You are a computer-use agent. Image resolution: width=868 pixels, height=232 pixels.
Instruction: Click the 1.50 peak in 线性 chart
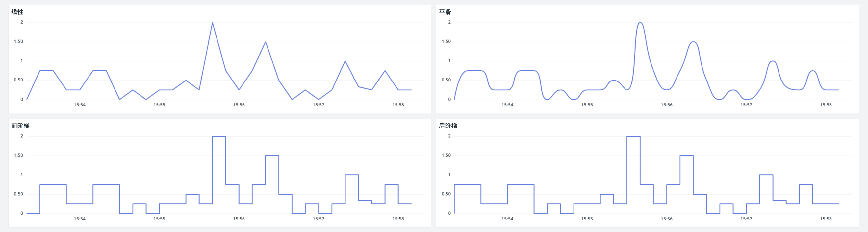click(x=266, y=42)
